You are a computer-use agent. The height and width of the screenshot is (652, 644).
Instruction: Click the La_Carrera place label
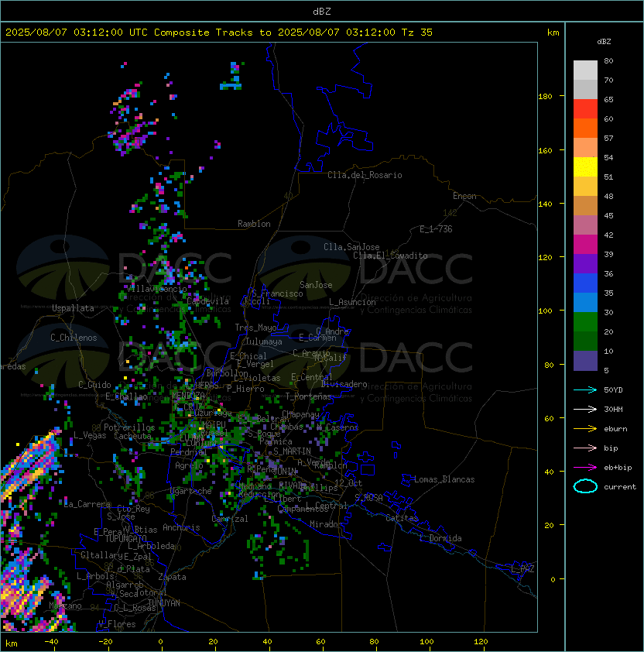(87, 504)
